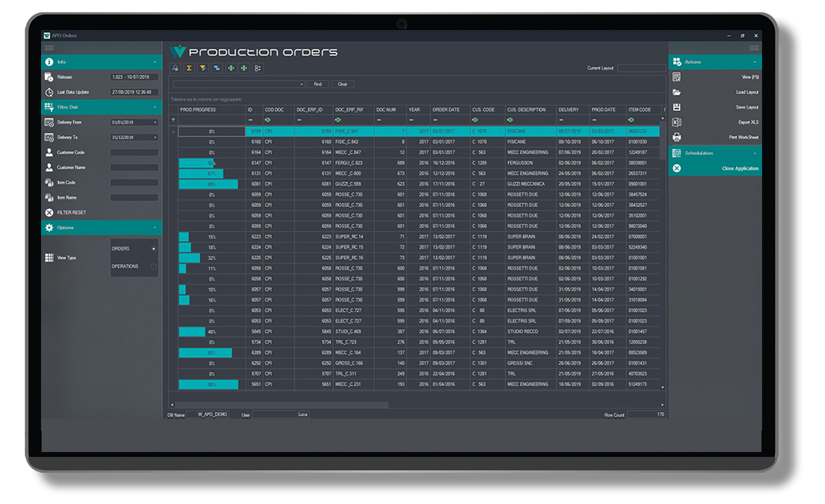Select the OPERATIONS view type radio button

(x=154, y=266)
